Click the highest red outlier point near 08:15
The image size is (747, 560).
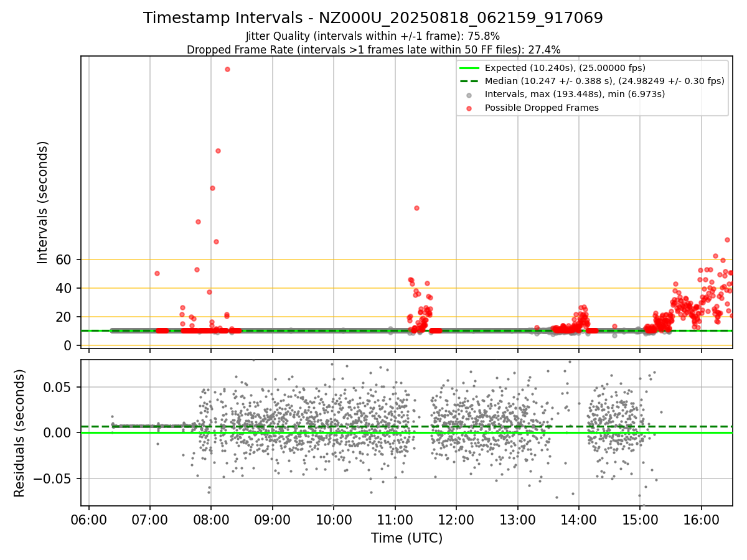click(x=227, y=69)
